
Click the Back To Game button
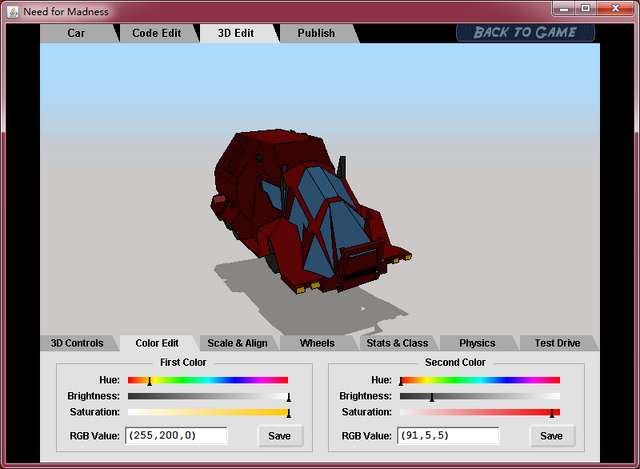tap(525, 33)
